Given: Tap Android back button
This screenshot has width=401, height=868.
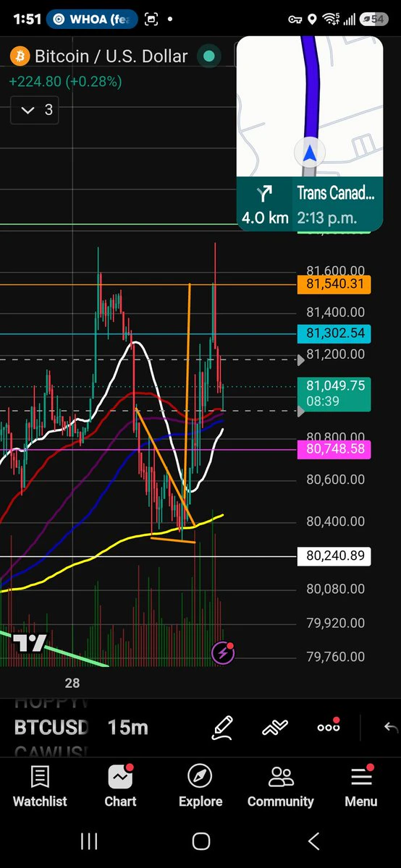Looking at the screenshot, I should click(313, 841).
